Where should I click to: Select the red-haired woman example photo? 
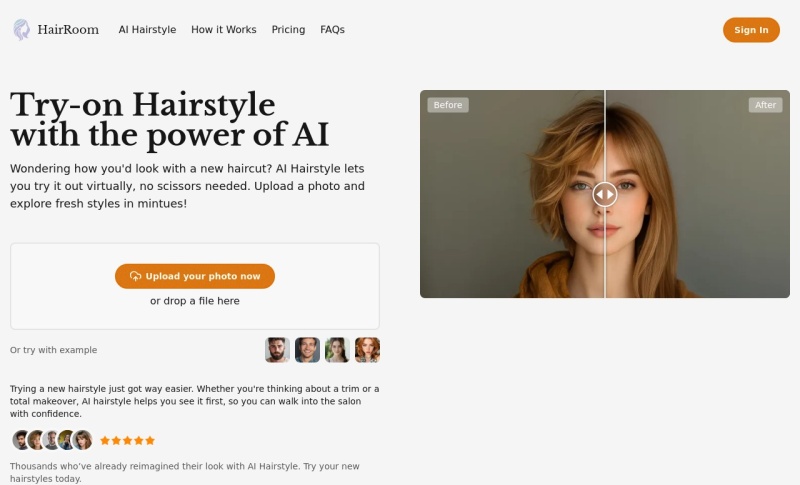pyautogui.click(x=367, y=350)
